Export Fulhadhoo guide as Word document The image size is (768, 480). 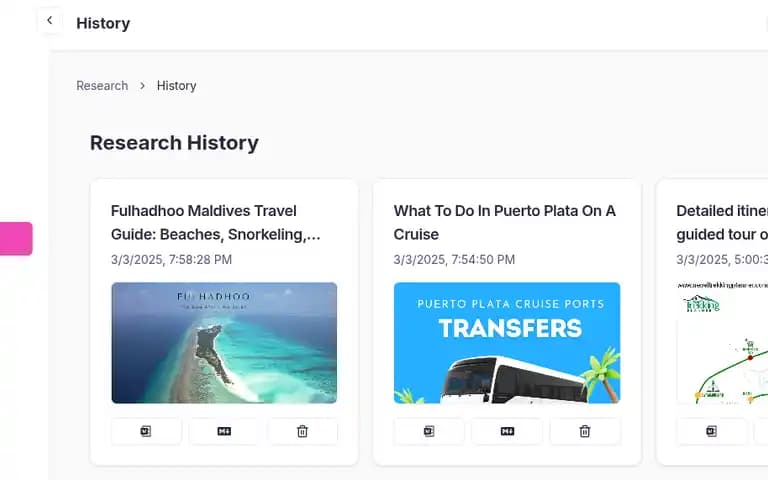pos(146,431)
